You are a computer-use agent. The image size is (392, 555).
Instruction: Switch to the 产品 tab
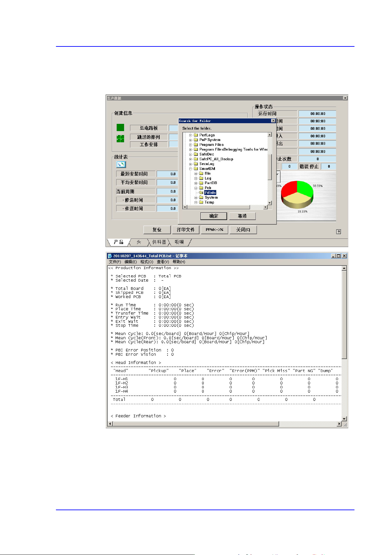click(118, 242)
